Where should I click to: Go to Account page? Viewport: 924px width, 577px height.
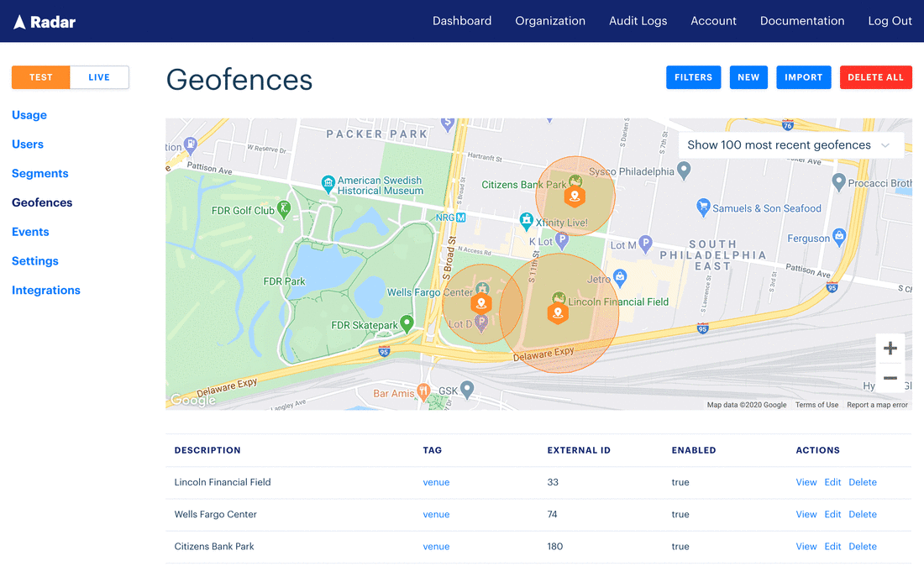[x=713, y=21]
